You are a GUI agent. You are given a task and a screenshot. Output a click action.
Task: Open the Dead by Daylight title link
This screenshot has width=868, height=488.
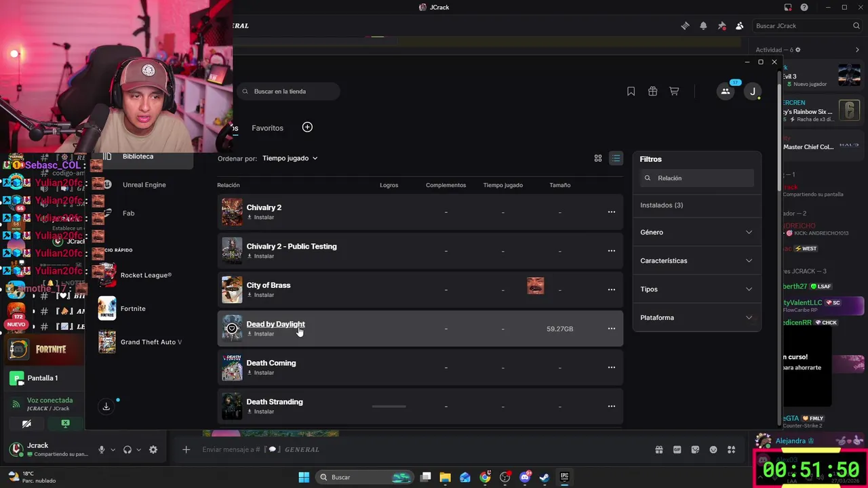(x=275, y=324)
